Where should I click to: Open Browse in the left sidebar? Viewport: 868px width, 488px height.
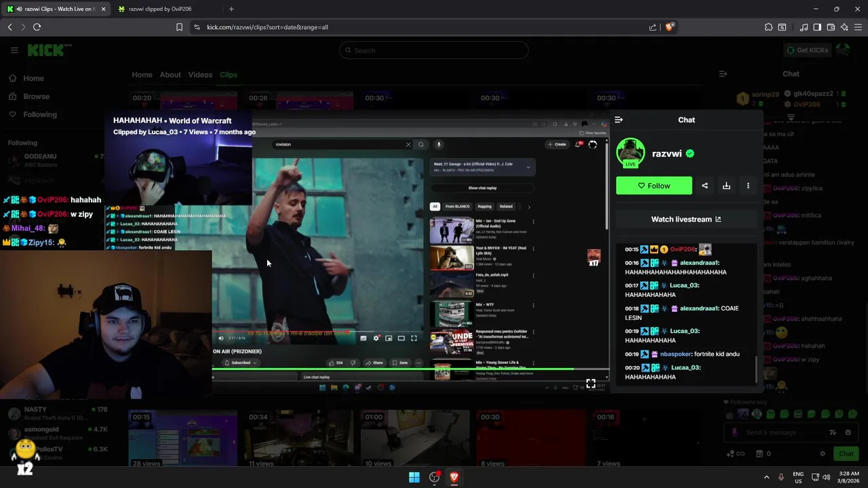(30, 96)
